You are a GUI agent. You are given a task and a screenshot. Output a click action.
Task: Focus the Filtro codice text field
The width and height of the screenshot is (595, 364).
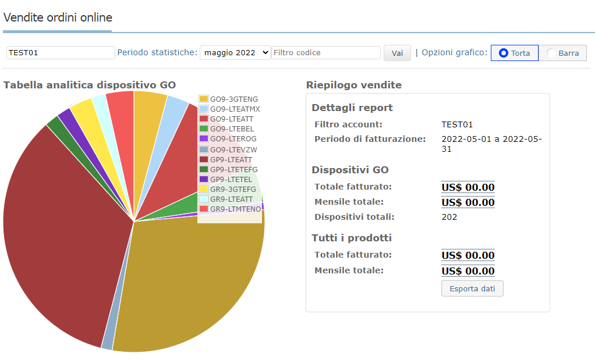(326, 52)
